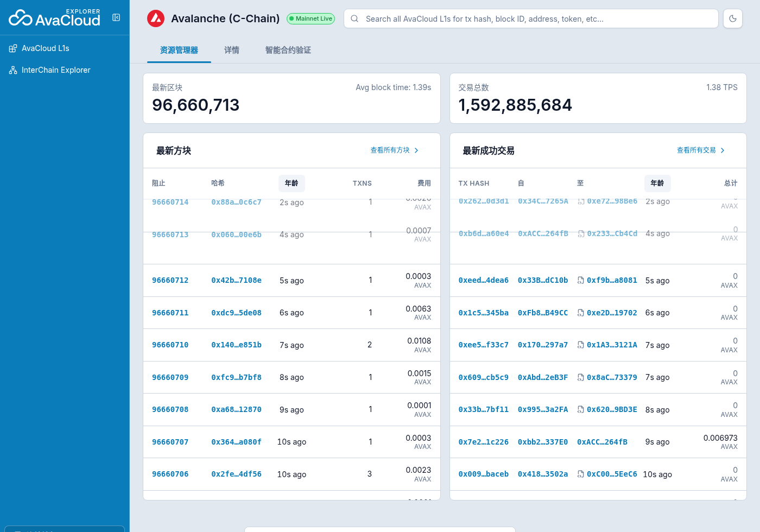Open transaction 0x7e2…1c226
Image resolution: width=760 pixels, height=532 pixels.
[484, 442]
